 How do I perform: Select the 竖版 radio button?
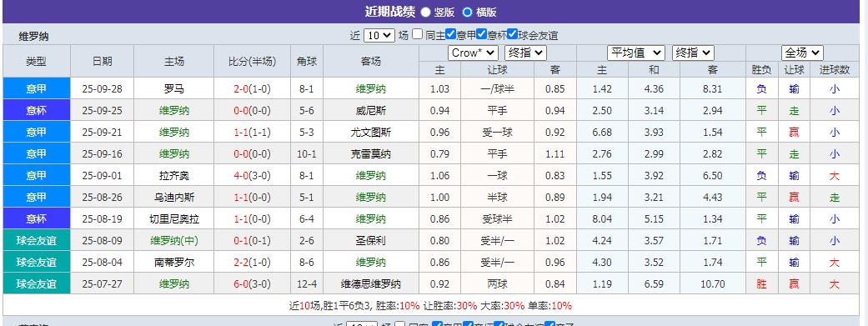[x=426, y=12]
